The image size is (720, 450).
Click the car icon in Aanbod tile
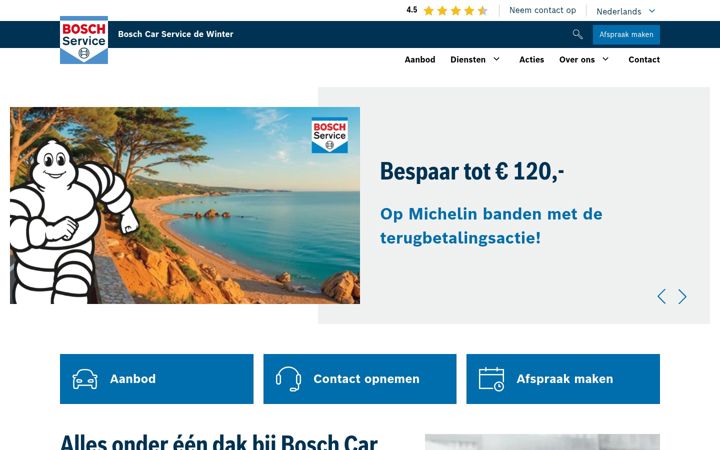[x=85, y=379]
